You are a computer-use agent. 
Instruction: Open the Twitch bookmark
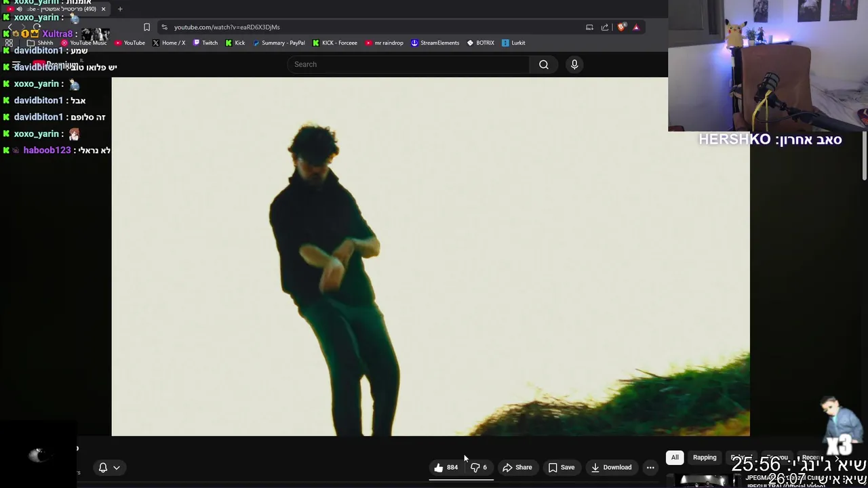205,43
